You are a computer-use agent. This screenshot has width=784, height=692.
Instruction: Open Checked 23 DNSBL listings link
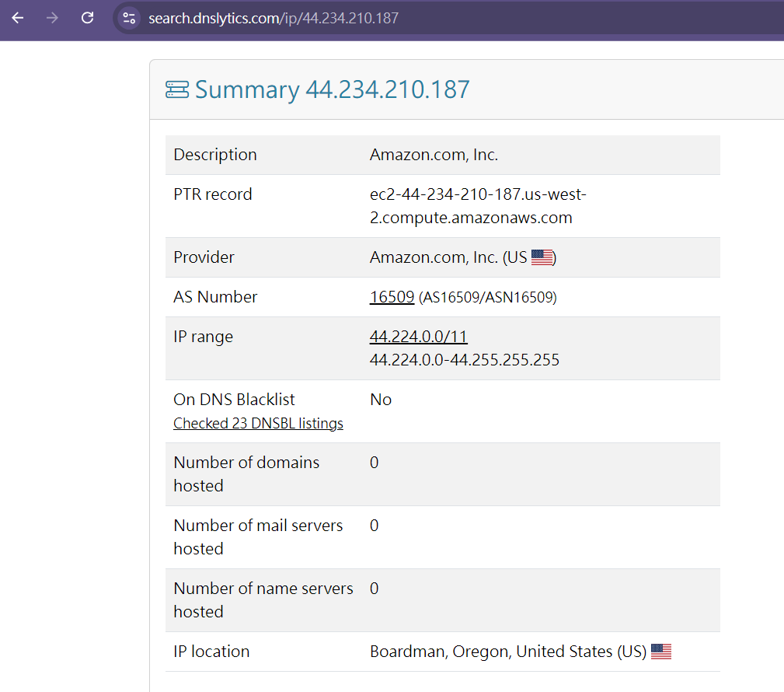[x=258, y=423]
